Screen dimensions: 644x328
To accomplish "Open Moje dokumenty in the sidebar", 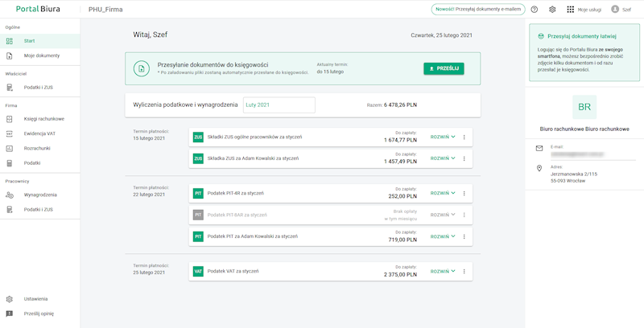I will pyautogui.click(x=39, y=55).
